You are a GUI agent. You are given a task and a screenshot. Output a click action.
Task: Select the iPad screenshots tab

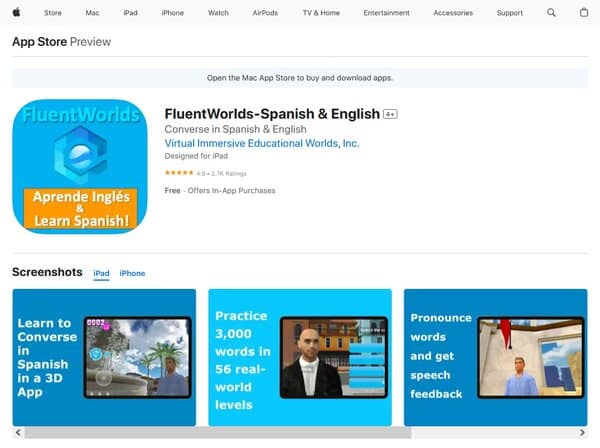tap(101, 273)
